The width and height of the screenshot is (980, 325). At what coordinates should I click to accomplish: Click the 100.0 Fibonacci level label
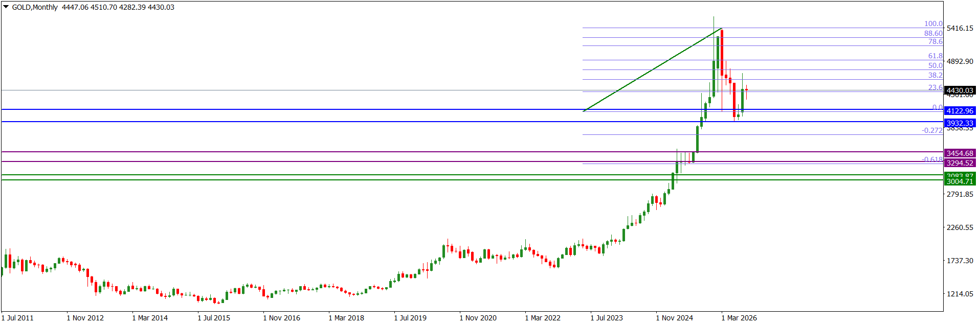click(x=933, y=24)
